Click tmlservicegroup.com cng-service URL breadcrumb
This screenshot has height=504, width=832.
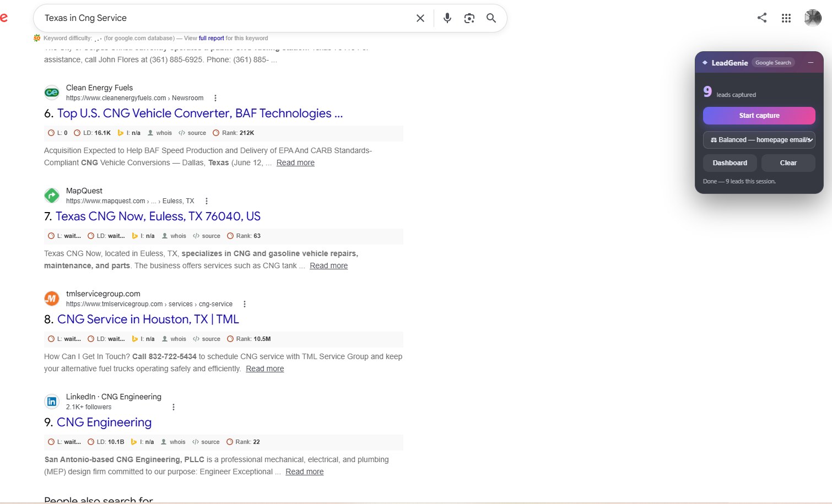(149, 304)
